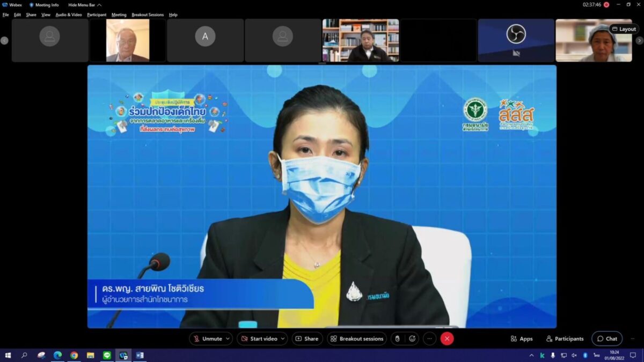The image size is (644, 362).
Task: Show the Participants panel
Action: click(x=565, y=339)
